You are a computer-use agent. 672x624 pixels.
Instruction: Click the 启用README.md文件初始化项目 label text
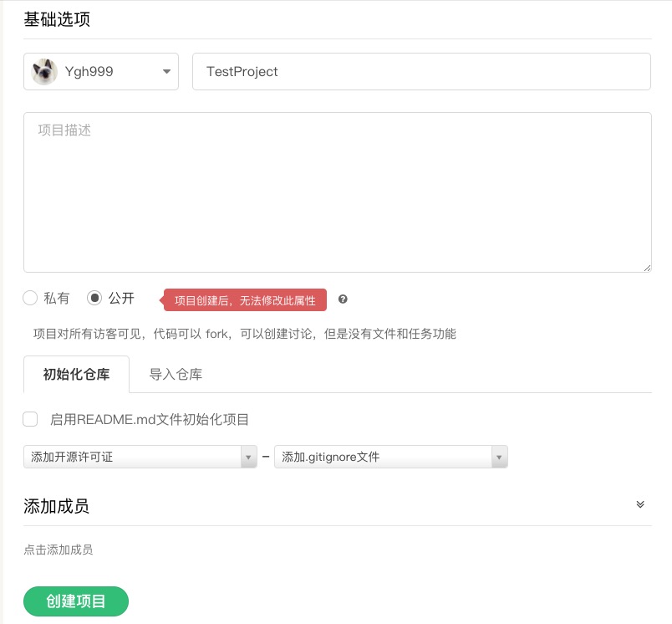click(x=150, y=419)
